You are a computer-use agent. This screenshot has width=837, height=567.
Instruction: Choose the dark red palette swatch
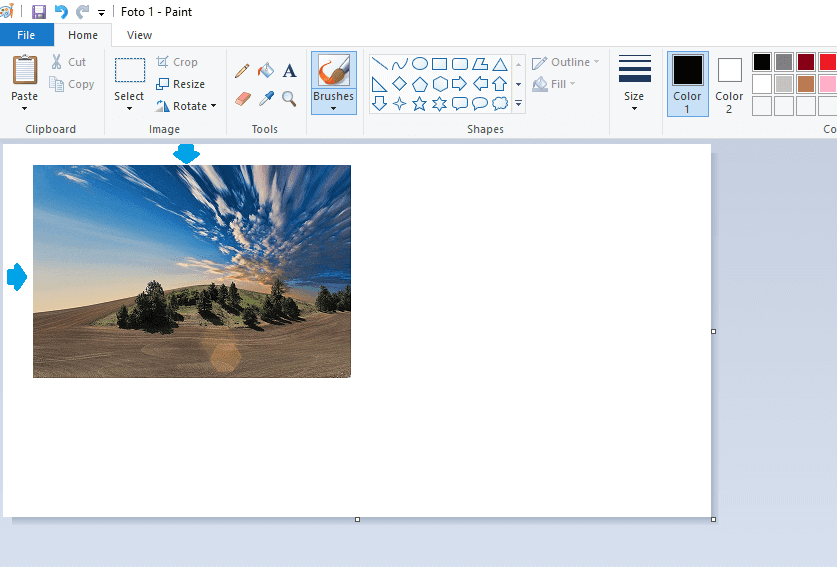(x=806, y=62)
